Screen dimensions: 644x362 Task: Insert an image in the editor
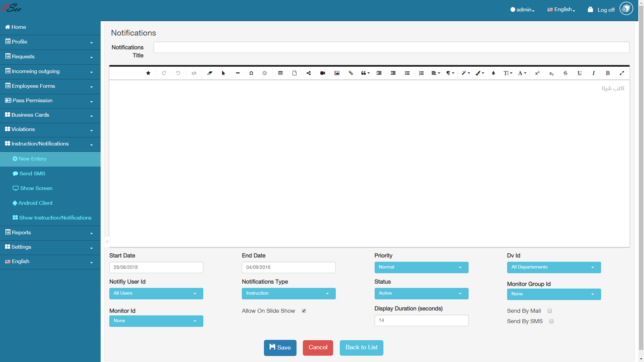(337, 73)
